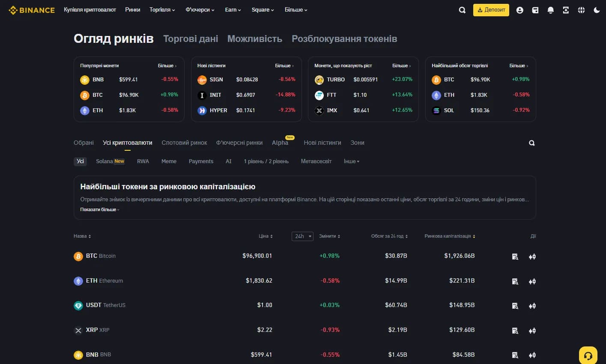The width and height of the screenshot is (606, 364).
Task: Click TURBO coin icon in gainers card
Action: point(319,80)
